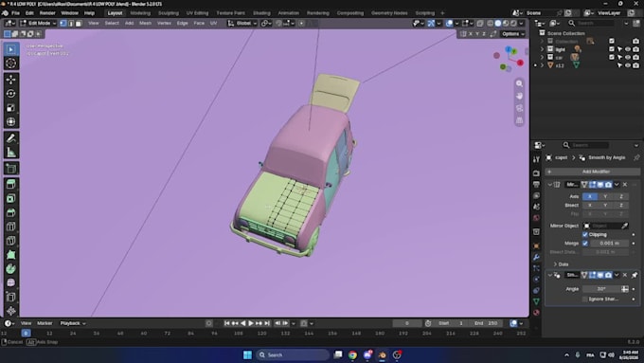This screenshot has width=644, height=363.
Task: Open the Vertex menu in viewport header
Action: click(x=164, y=23)
